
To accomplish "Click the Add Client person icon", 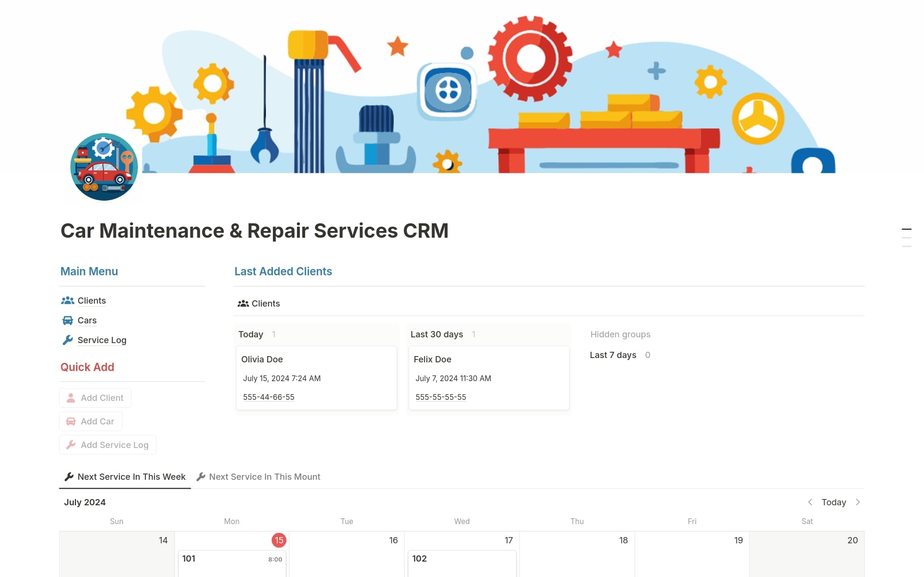I will (71, 397).
